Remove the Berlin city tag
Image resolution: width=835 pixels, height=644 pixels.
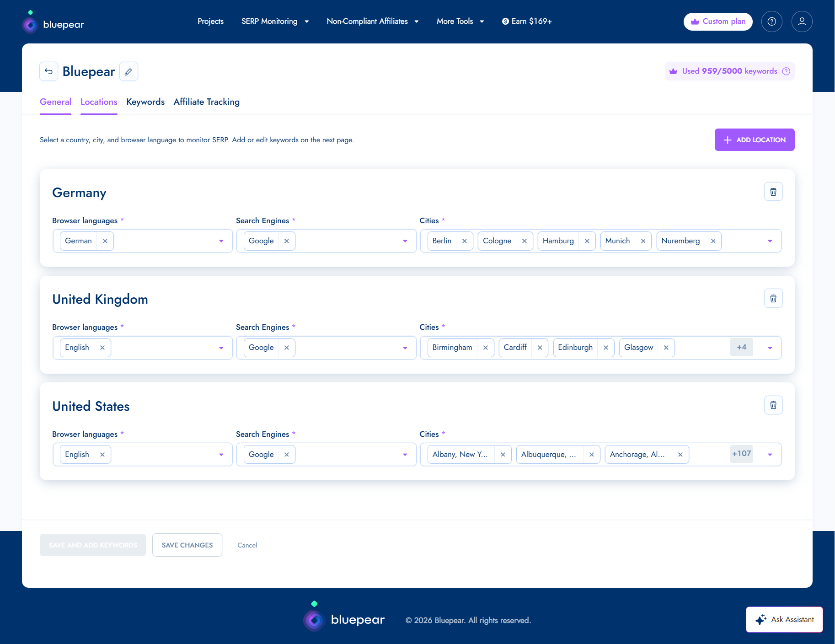coord(465,241)
